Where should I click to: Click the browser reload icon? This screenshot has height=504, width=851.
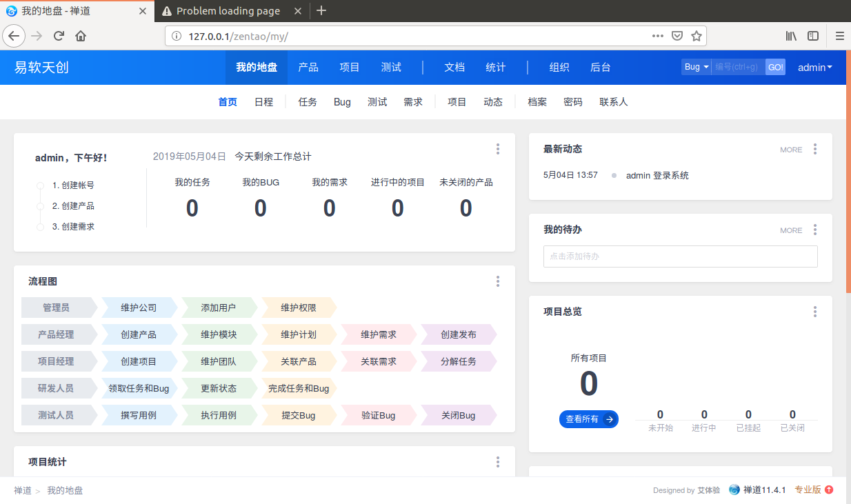(x=59, y=36)
